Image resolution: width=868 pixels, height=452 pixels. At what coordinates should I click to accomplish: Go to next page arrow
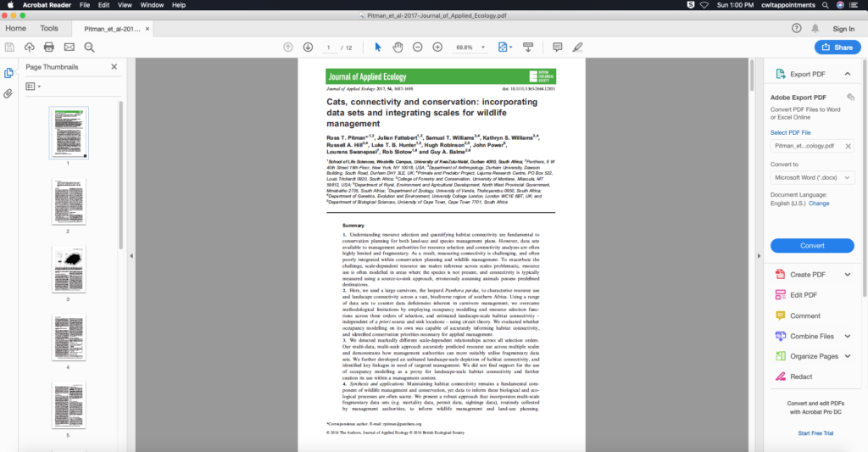pyautogui.click(x=308, y=47)
